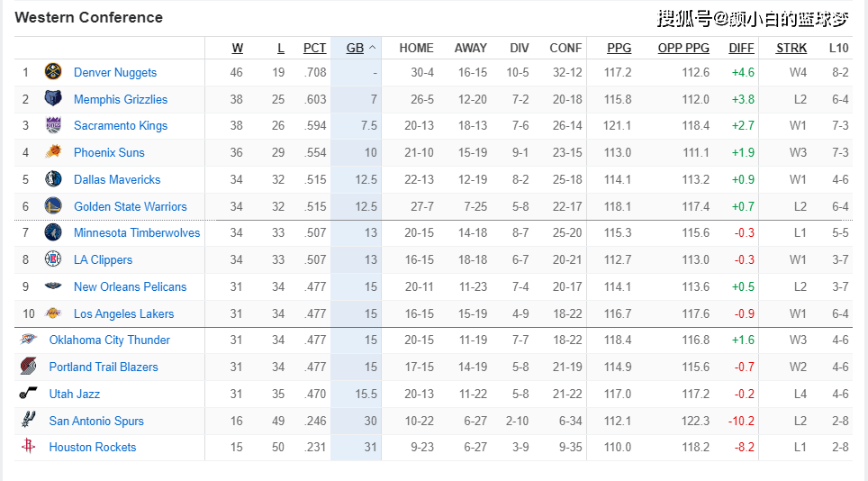The image size is (868, 481).
Task: Sort by the OPP PPG header
Action: (683, 48)
